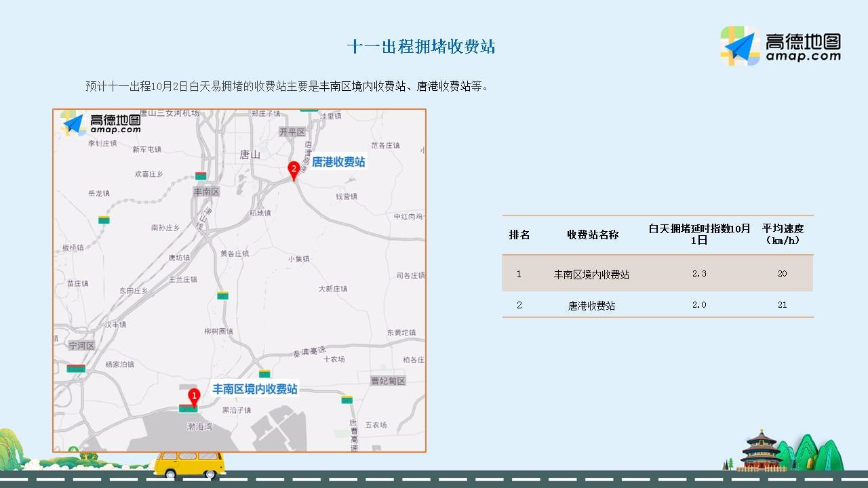Viewport: 868px width, 488px height.
Task: Click the Temple of Heaven illustration
Action: click(x=762, y=451)
